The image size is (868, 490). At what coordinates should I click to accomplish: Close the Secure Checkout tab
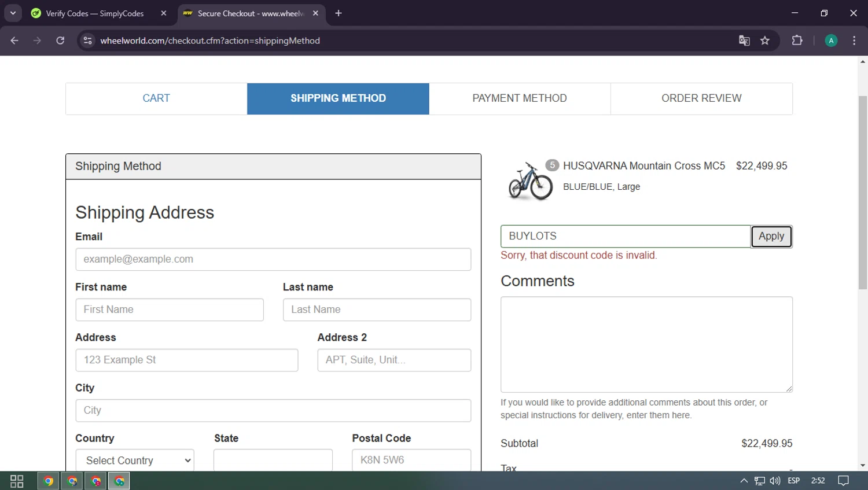click(315, 13)
